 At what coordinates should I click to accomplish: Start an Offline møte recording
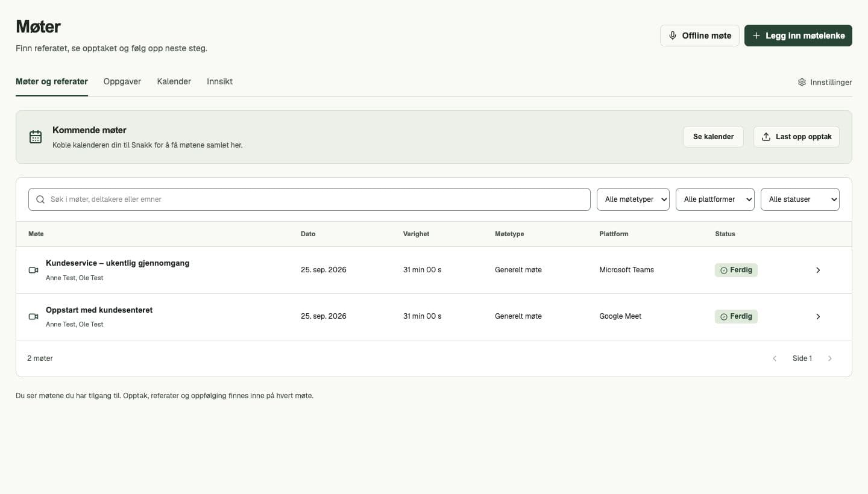tap(700, 36)
